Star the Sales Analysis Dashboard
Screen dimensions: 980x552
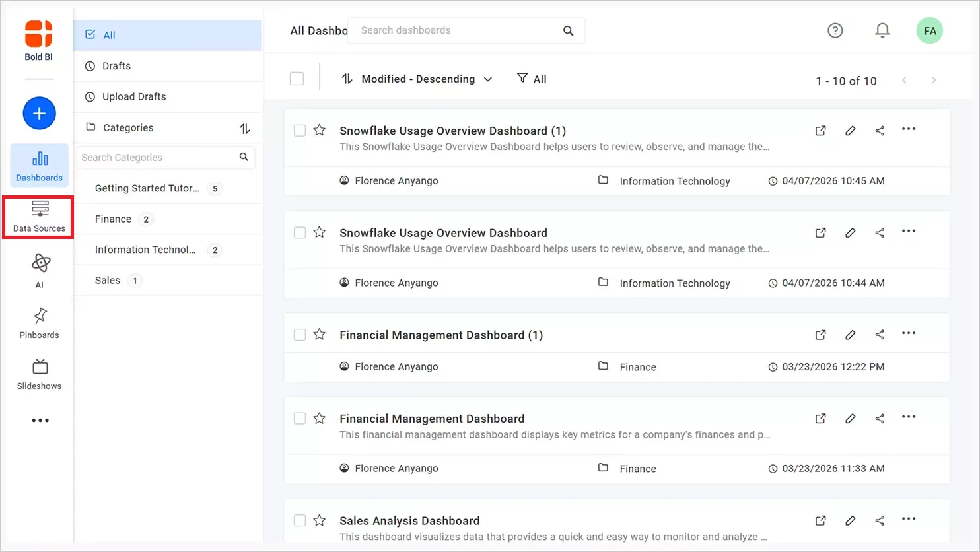[x=319, y=520]
